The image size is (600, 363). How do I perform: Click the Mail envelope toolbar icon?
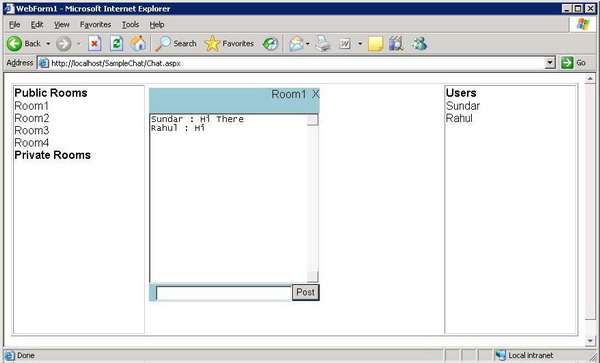click(296, 44)
